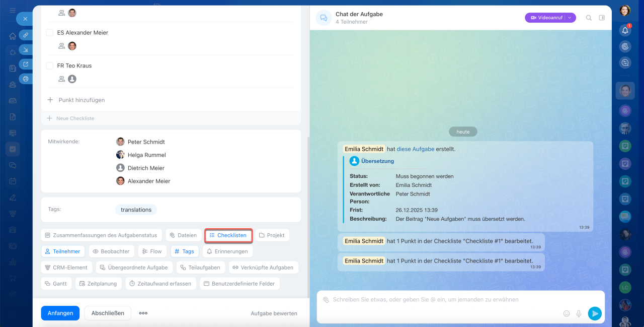Select the Checklisten chip

(228, 235)
